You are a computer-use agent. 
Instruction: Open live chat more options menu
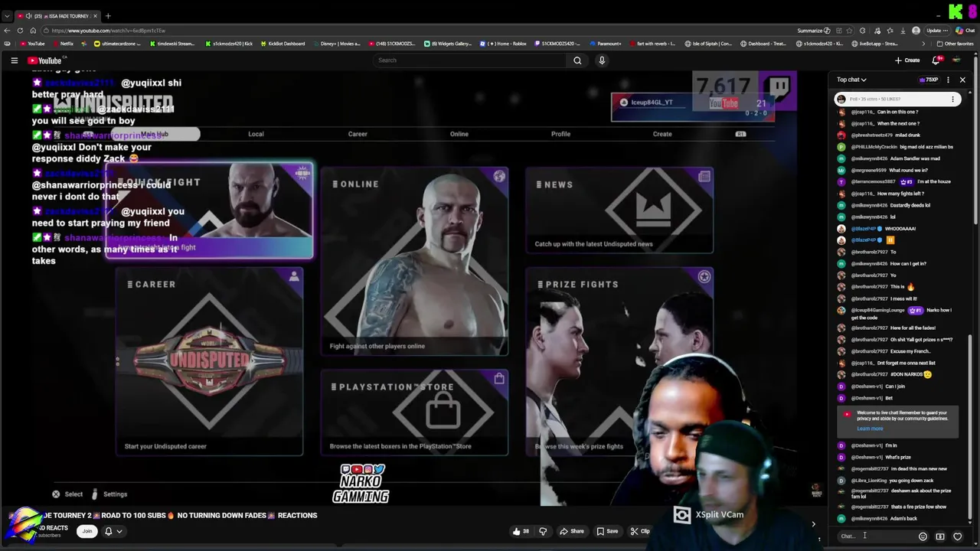[948, 80]
